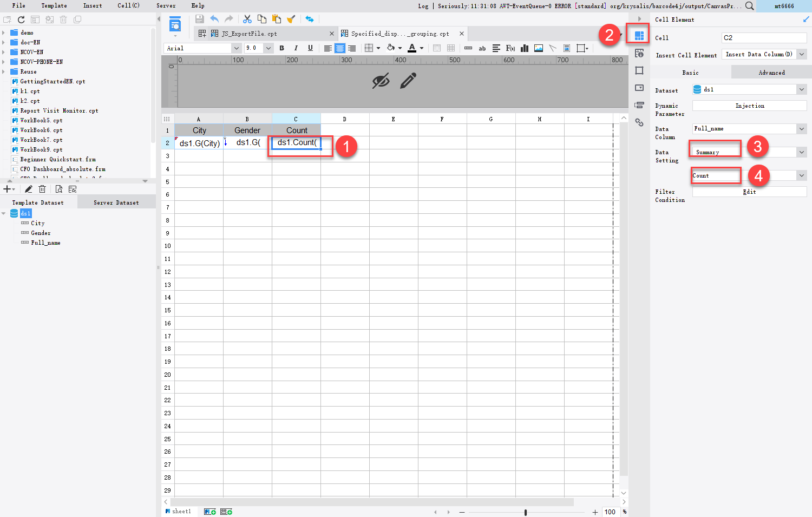The height and width of the screenshot is (517, 812).
Task: Open the formula editor F(x) tool
Action: click(509, 48)
